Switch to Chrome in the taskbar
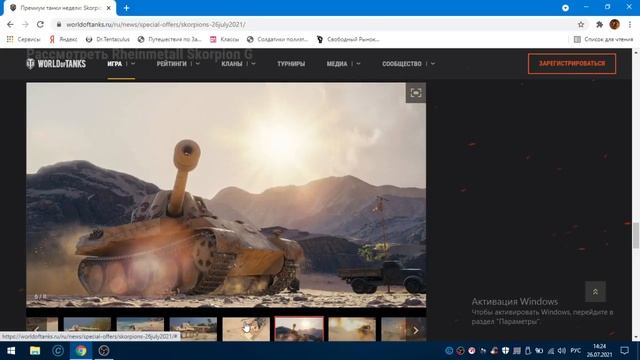Image resolution: width=640 pixels, height=360 pixels. [81, 351]
